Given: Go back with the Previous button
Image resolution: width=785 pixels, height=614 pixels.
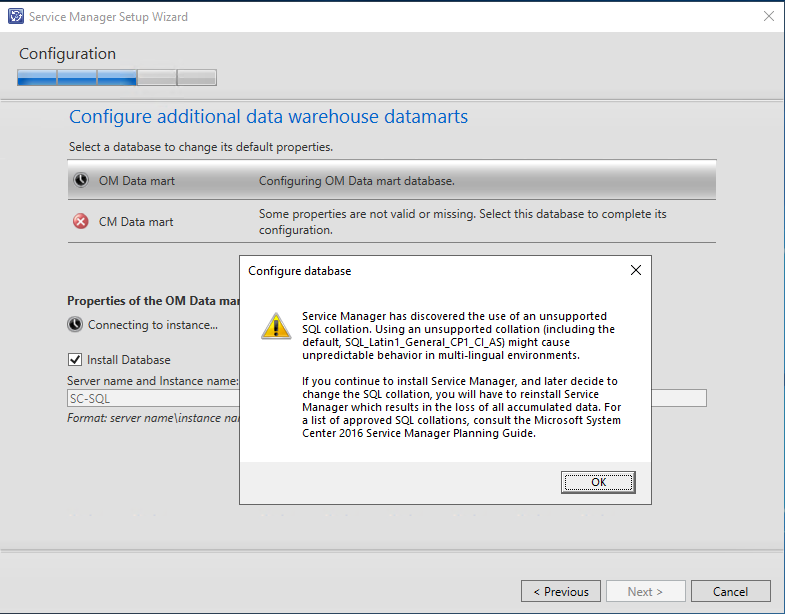Looking at the screenshot, I should click(x=561, y=591).
